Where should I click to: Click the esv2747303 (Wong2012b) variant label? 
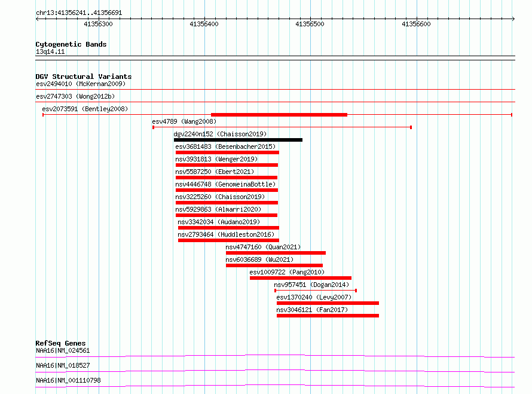(75, 96)
